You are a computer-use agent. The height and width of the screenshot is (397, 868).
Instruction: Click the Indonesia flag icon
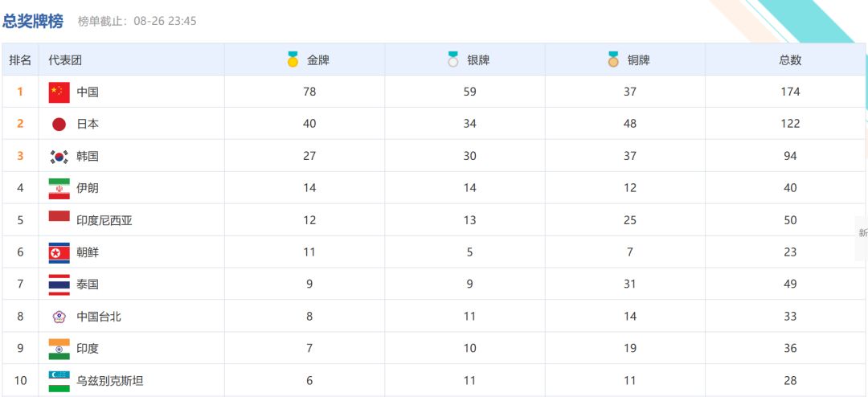(59, 217)
